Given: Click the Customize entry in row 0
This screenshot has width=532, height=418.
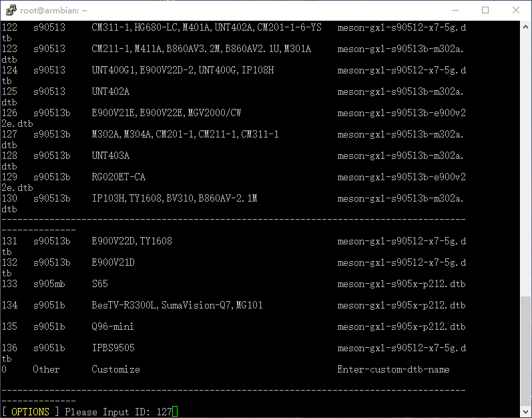Looking at the screenshot, I should [x=115, y=369].
